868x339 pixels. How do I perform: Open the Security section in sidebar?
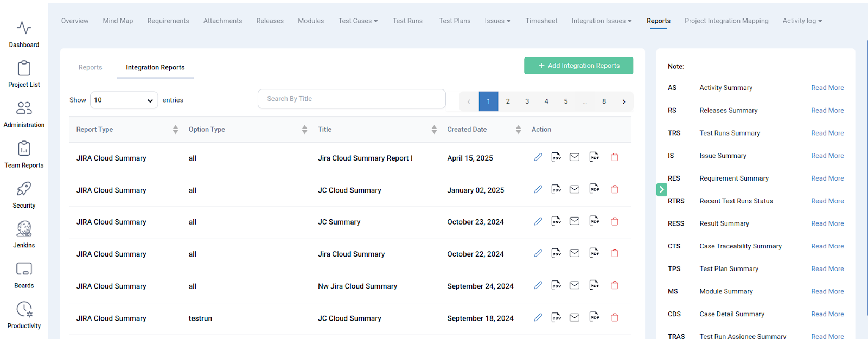[24, 194]
